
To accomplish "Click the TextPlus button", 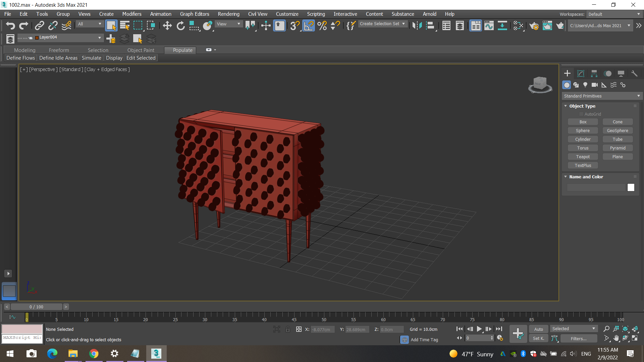I will click(583, 166).
